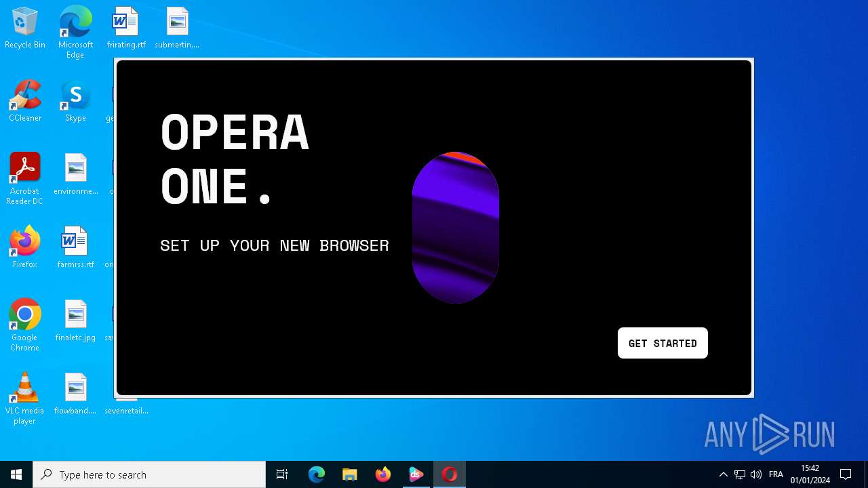Viewport: 868px width, 488px height.
Task: Open the volume control tray icon
Action: coord(756,474)
